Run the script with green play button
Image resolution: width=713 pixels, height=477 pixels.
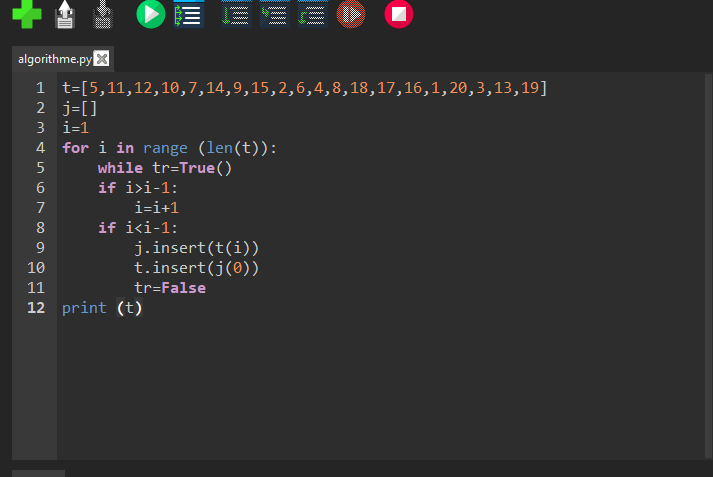pos(150,15)
